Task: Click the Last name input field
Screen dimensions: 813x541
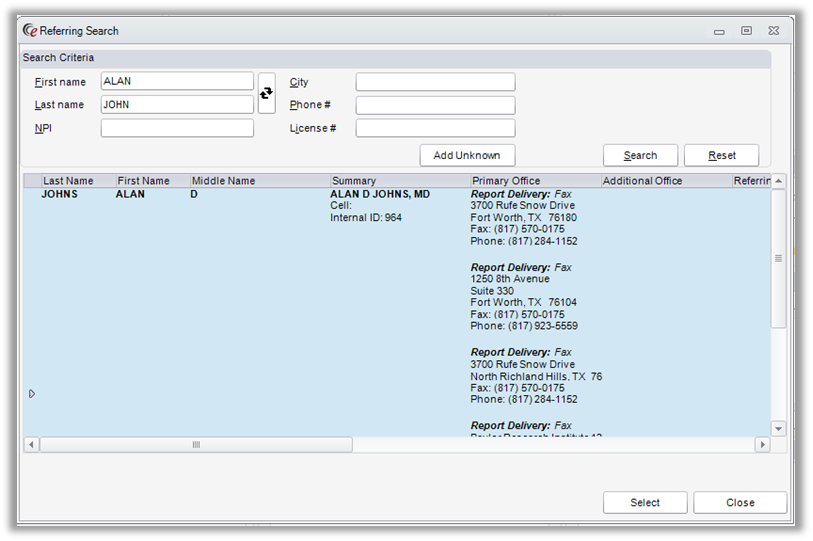Action: tap(177, 105)
